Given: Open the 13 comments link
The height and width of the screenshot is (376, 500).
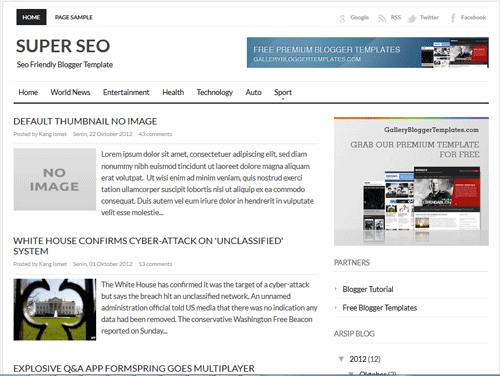Looking at the screenshot, I should [155, 264].
